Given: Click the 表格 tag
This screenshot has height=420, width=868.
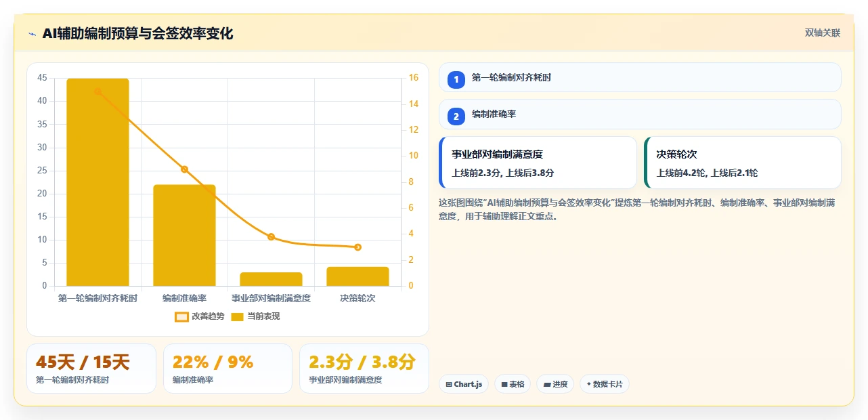Looking at the screenshot, I should [x=513, y=384].
